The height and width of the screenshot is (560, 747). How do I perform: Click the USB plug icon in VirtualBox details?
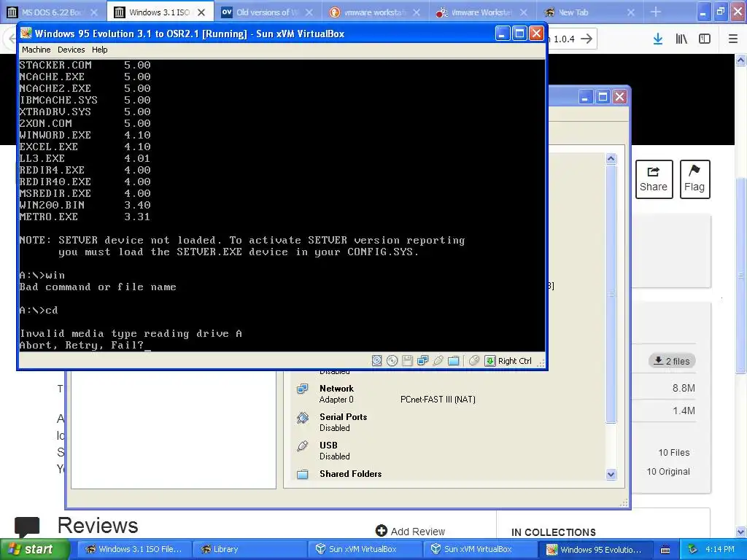(x=303, y=446)
